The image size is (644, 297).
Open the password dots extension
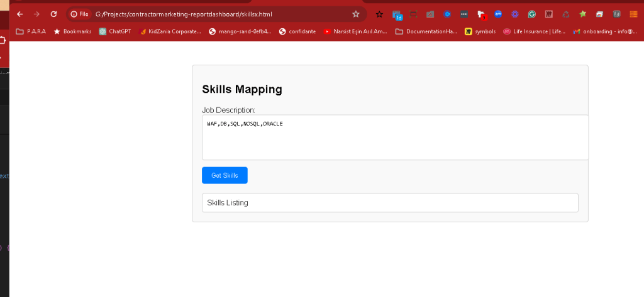[464, 14]
